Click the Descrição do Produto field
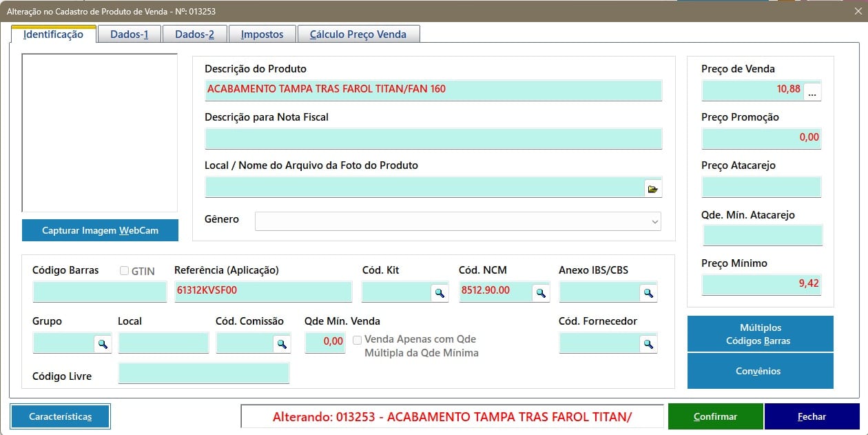This screenshot has width=868, height=435. click(433, 90)
